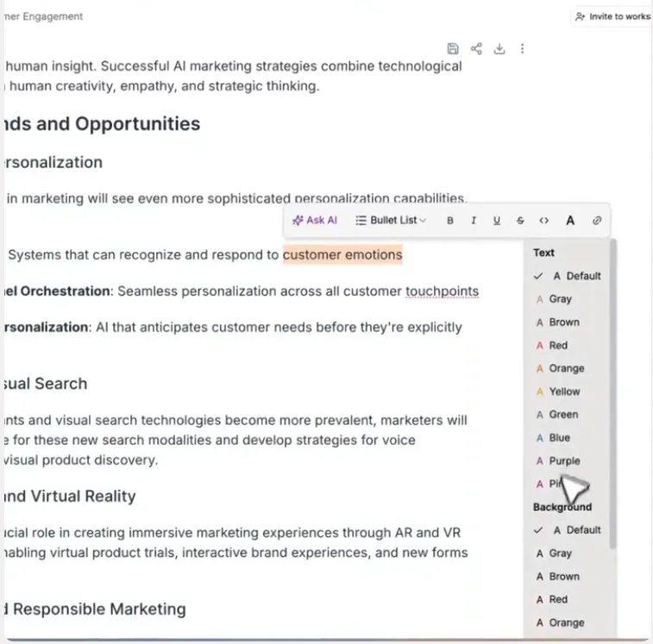653x644 pixels.
Task: Select Default text color
Action: [x=568, y=276]
